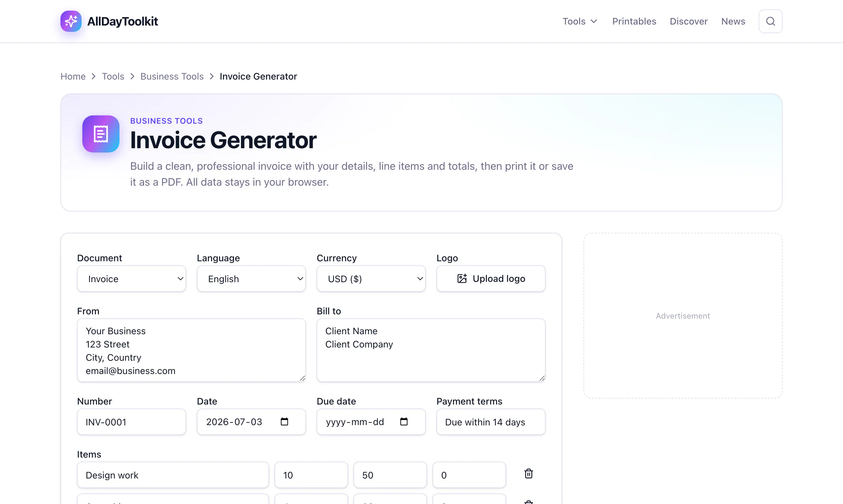Focus the Number field showing INV-0001
Viewport: 843px width, 504px height.
coord(131,422)
